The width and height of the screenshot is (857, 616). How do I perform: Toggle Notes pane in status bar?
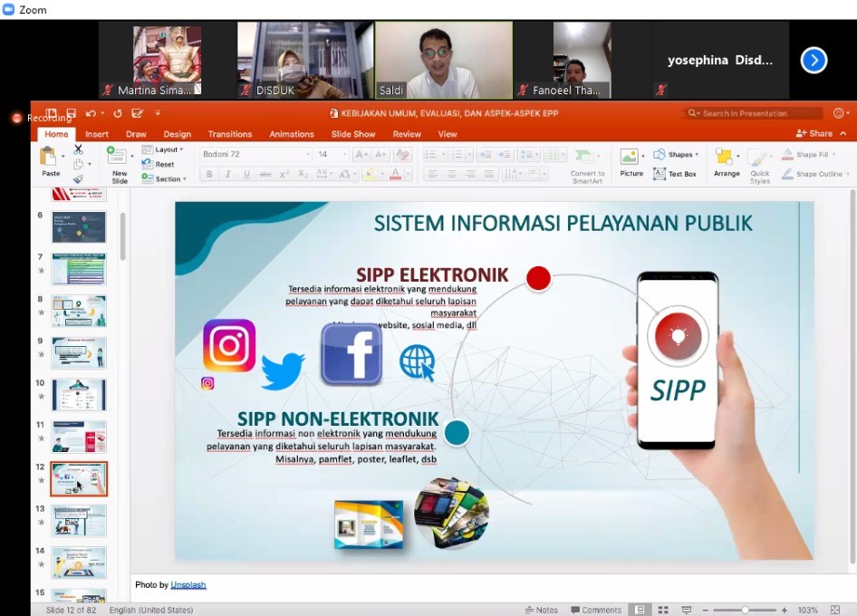click(541, 610)
